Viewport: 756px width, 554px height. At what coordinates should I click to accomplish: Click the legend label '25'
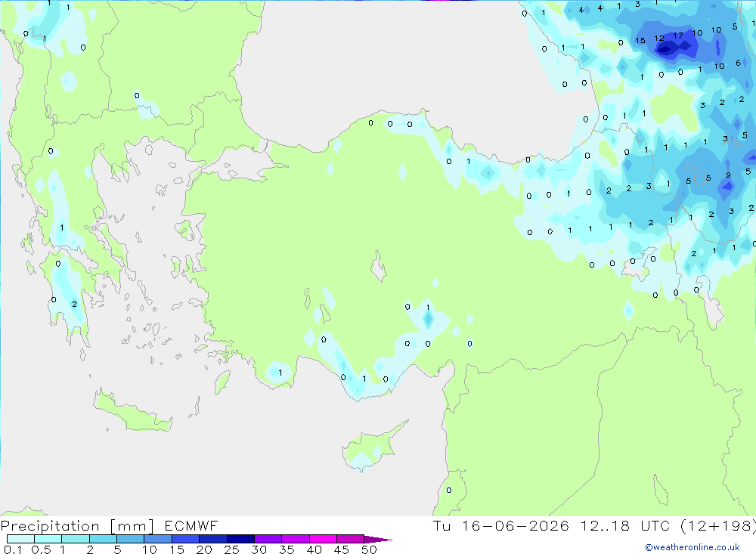[x=231, y=549]
